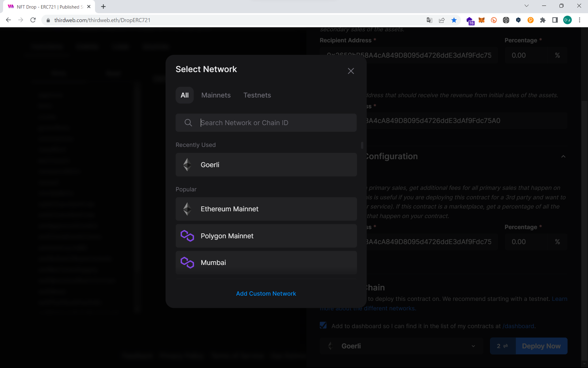This screenshot has width=588, height=368.
Task: Open the browser Extensions puzzle icon
Action: (x=543, y=20)
